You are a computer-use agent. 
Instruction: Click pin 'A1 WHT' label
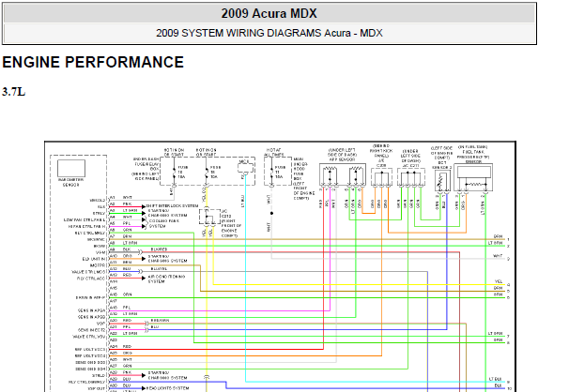(x=121, y=198)
